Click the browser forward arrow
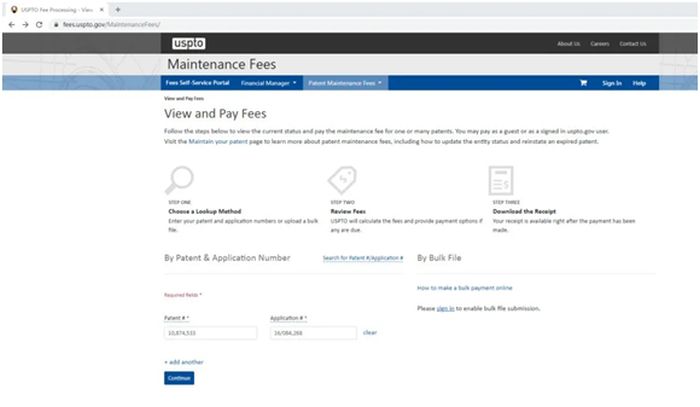Screen dimensions: 700x407 [x=25, y=25]
